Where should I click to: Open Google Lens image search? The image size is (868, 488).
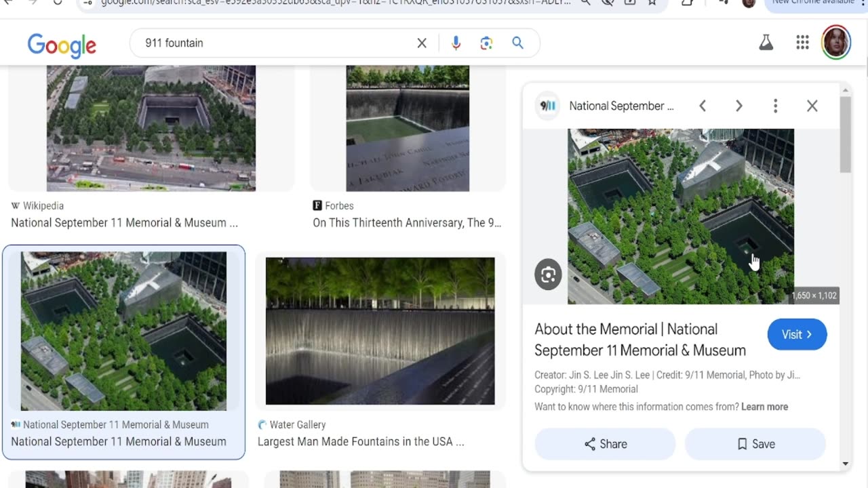pos(486,43)
